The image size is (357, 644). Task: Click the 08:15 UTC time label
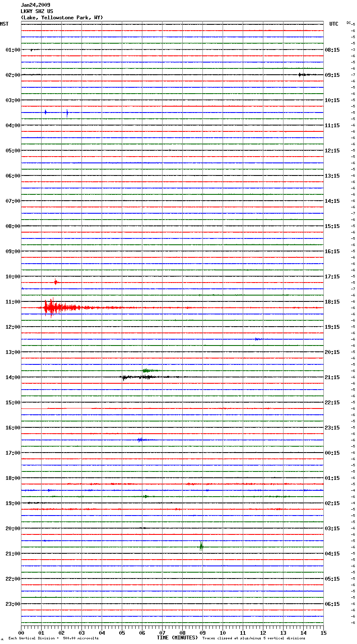[x=332, y=50]
